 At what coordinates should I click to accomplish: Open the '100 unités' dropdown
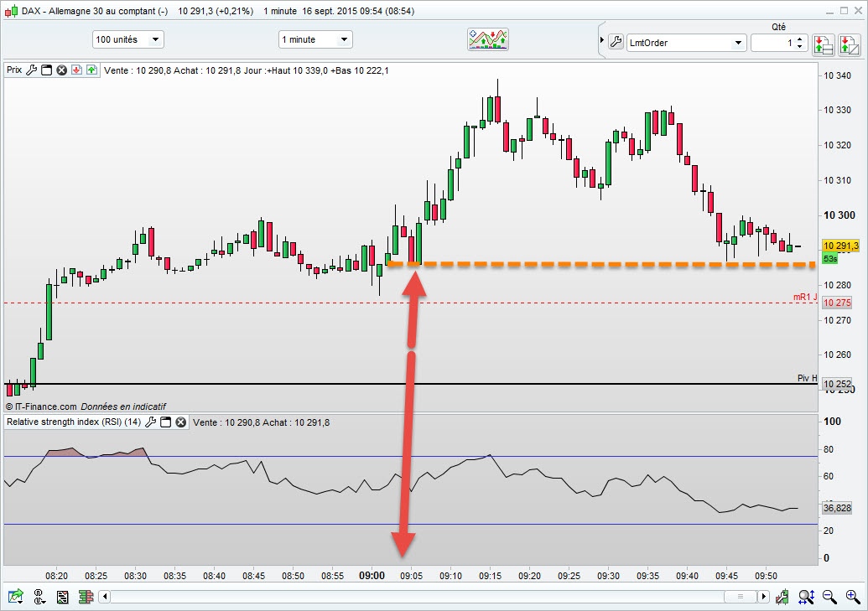127,39
